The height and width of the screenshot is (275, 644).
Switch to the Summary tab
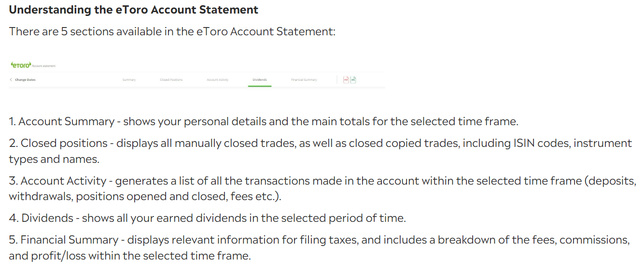click(x=129, y=80)
